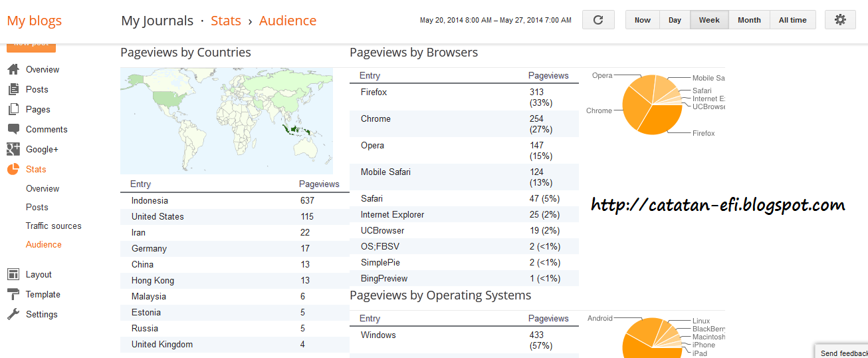
Task: Open Stats section in sidebar
Action: [36, 169]
